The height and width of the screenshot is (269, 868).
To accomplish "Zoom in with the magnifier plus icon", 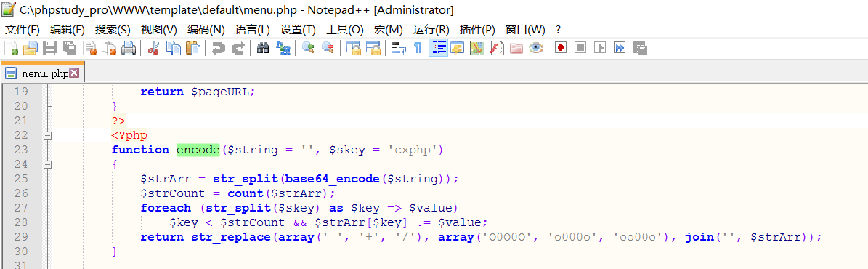I will pos(308,48).
